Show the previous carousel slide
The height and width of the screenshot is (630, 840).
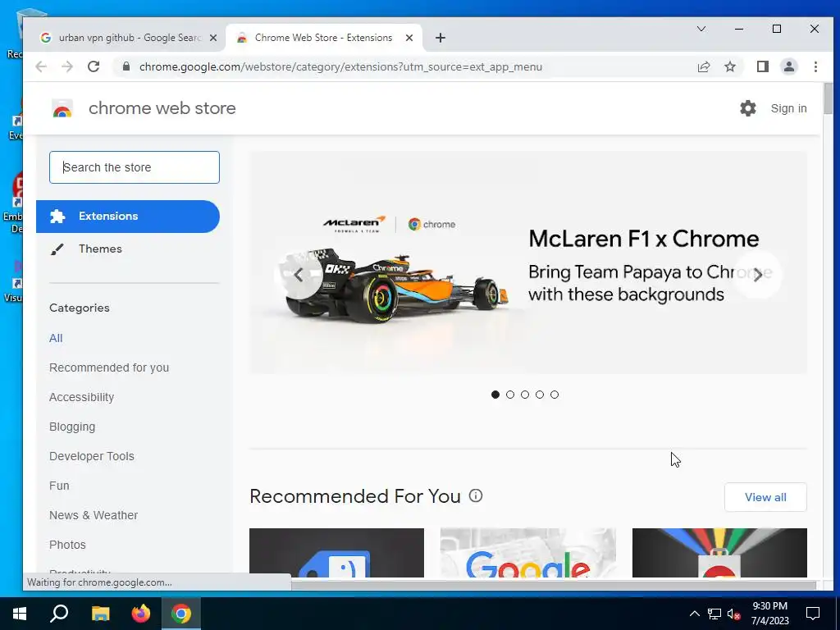click(x=299, y=276)
